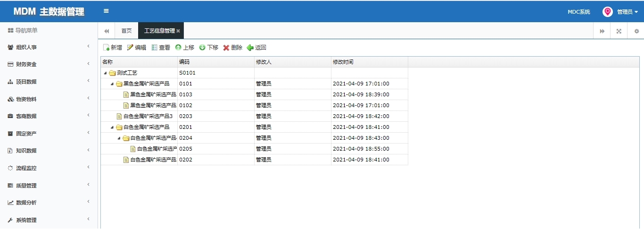Click folder icon of row 0101

pyautogui.click(x=119, y=84)
